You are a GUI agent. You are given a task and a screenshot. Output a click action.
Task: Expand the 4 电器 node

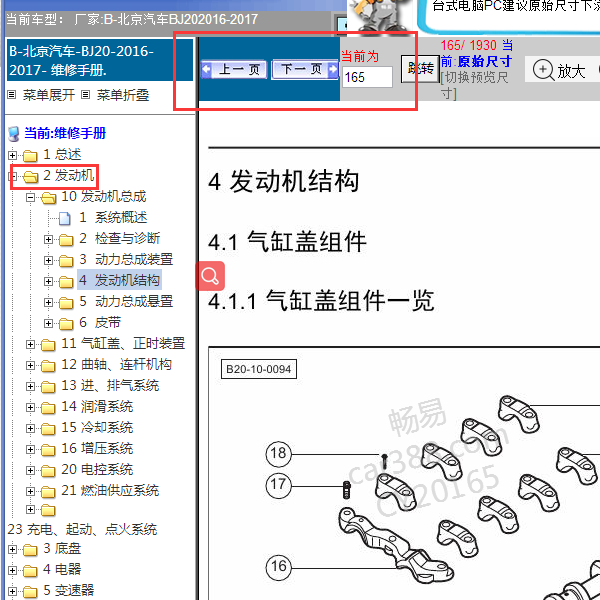[12, 571]
